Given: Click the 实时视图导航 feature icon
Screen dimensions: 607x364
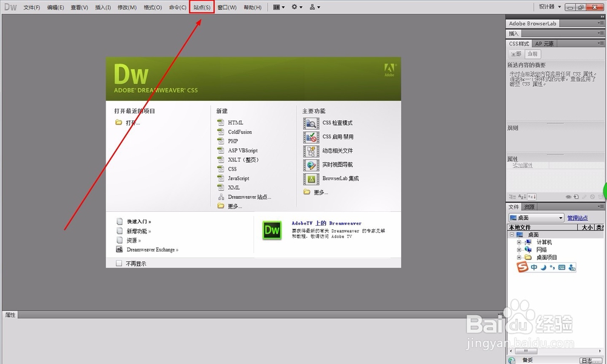Looking at the screenshot, I should (x=311, y=165).
